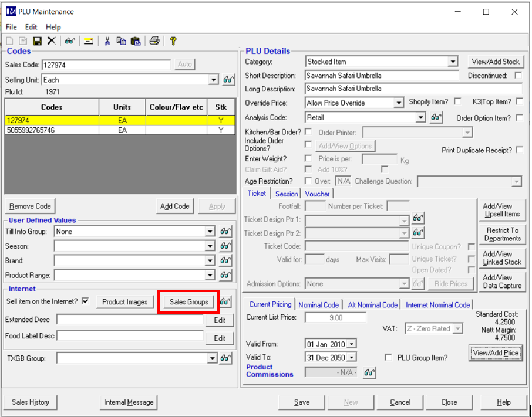Switch to the Internet Nominal Code tab
532x417 pixels.
[437, 305]
